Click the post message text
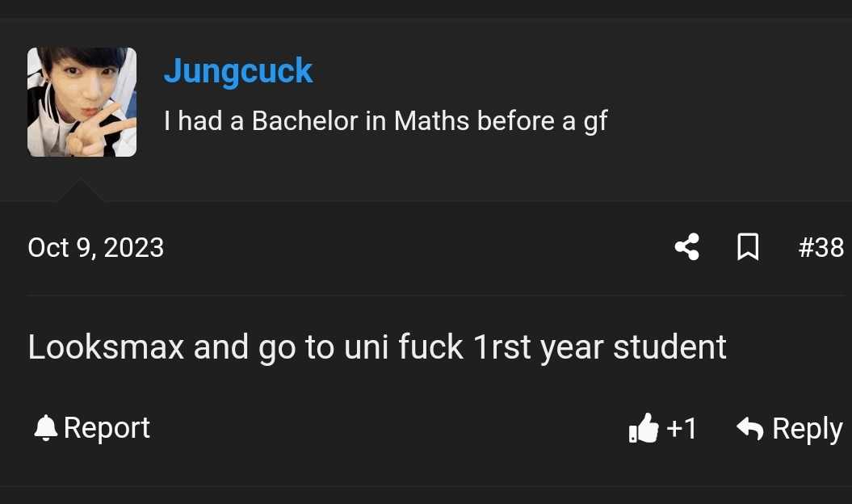This screenshot has height=504, width=852. (x=377, y=347)
